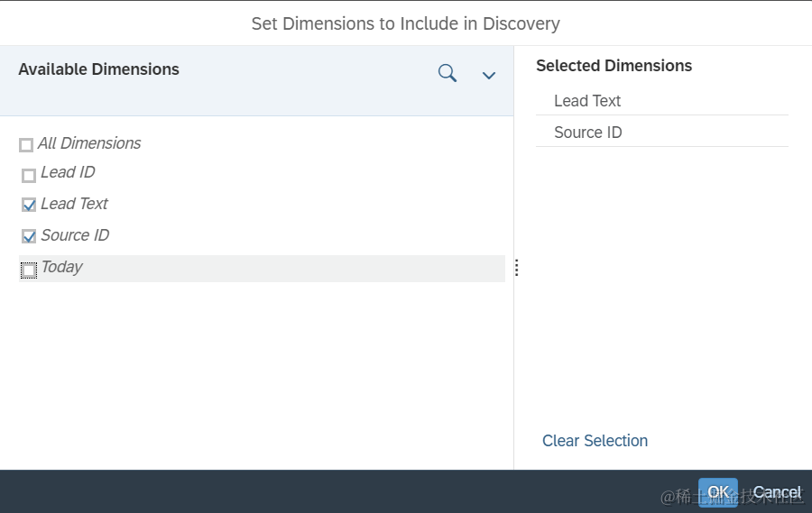Check the Today checkbox

click(x=29, y=270)
